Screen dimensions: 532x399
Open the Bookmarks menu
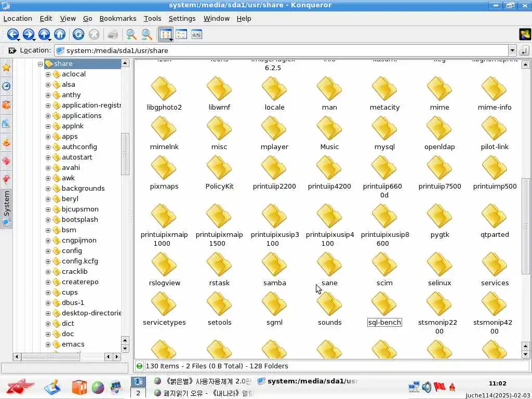tap(118, 18)
